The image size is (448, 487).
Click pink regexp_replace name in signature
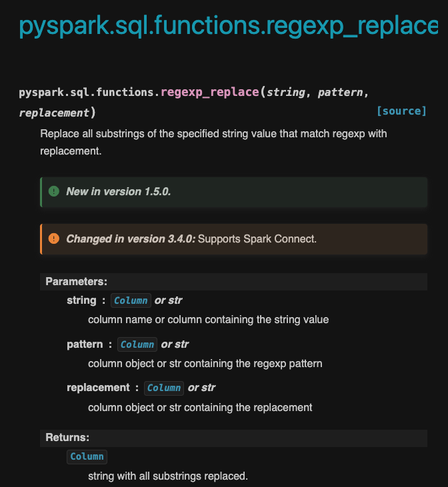(210, 92)
